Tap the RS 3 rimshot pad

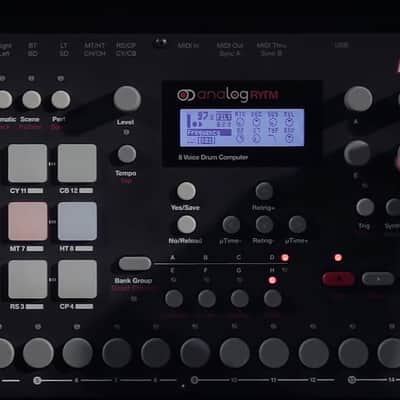click(28, 279)
